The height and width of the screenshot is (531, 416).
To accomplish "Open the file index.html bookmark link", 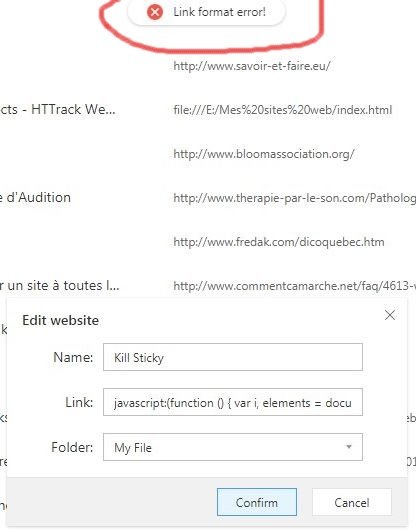I will point(283,110).
